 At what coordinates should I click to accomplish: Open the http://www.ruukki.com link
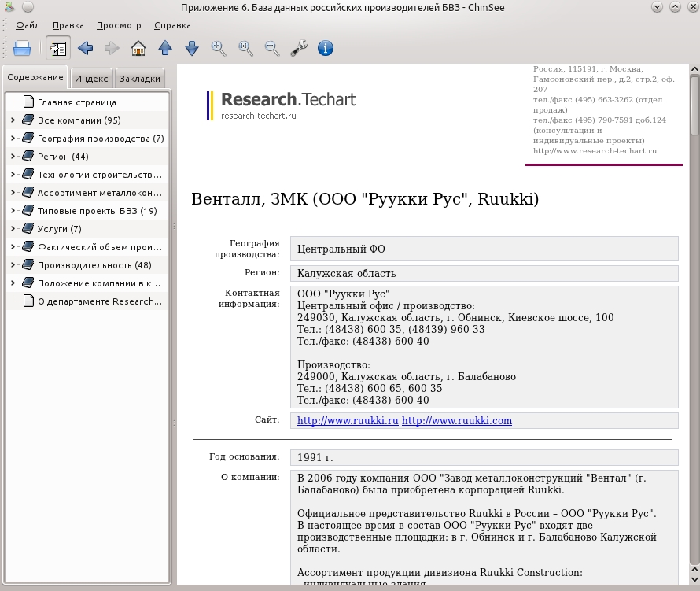457,421
